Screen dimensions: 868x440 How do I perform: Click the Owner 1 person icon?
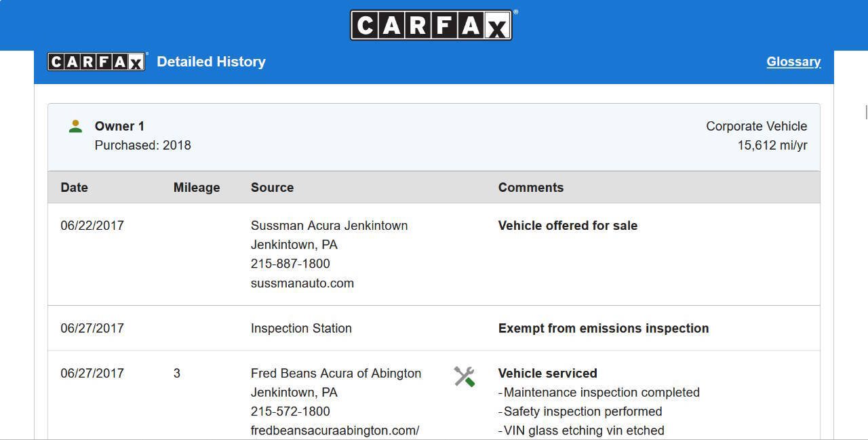coord(75,126)
